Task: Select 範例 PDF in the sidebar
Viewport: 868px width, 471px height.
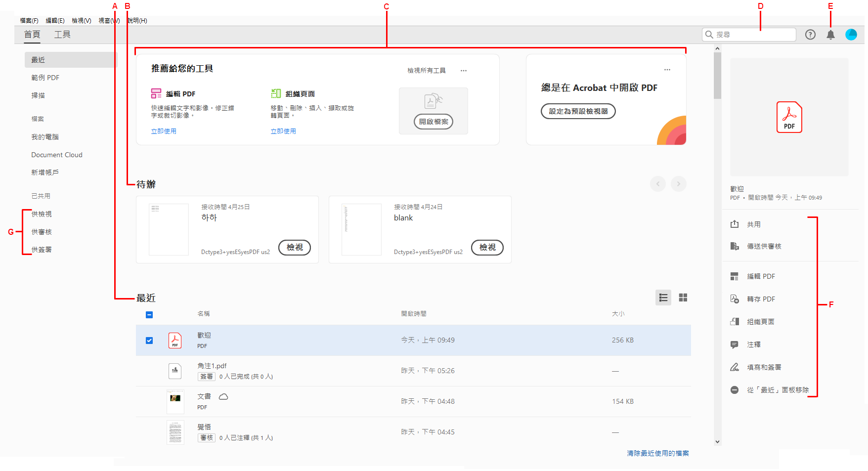Action: click(x=45, y=78)
